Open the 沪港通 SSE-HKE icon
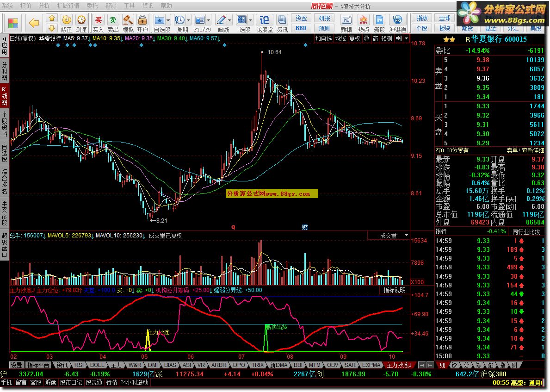The image size is (550, 392). coord(398,24)
